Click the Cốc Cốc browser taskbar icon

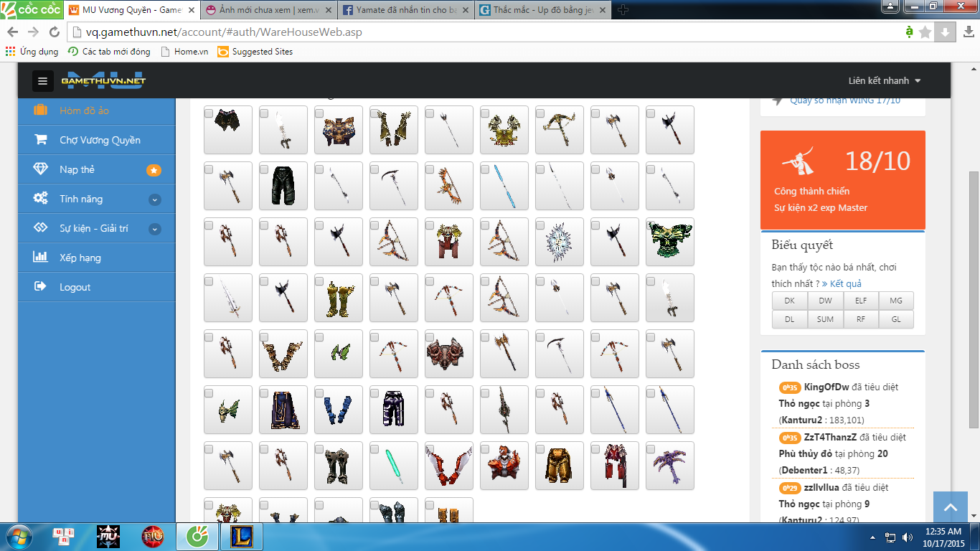pyautogui.click(x=198, y=536)
